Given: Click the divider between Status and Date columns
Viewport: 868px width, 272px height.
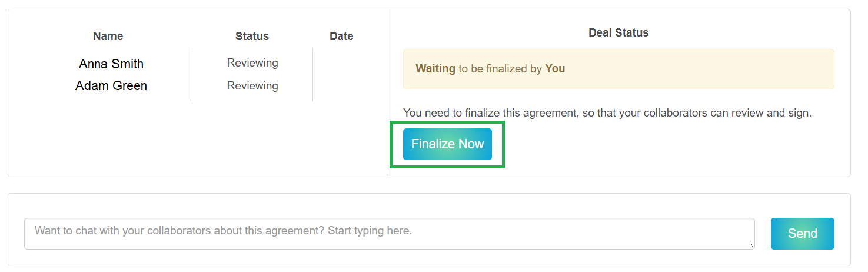Looking at the screenshot, I should point(313,74).
